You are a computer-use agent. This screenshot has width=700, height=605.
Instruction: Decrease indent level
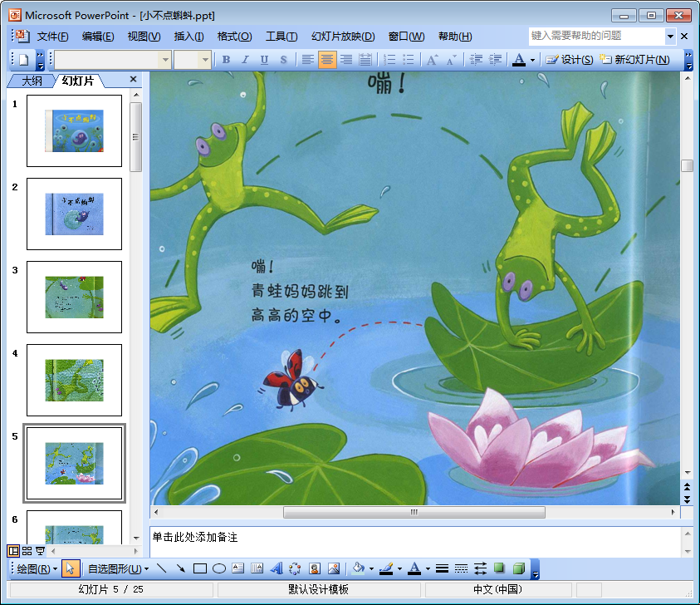476,60
